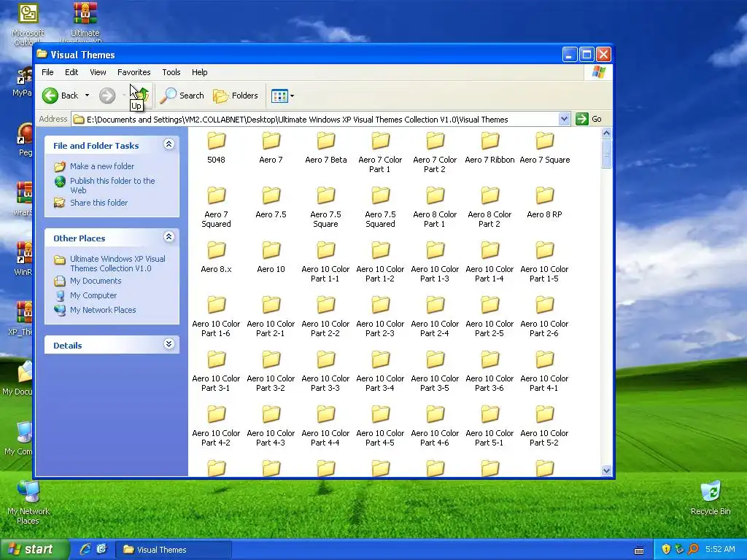This screenshot has width=747, height=560.
Task: Click Share this folder
Action: (x=90, y=203)
